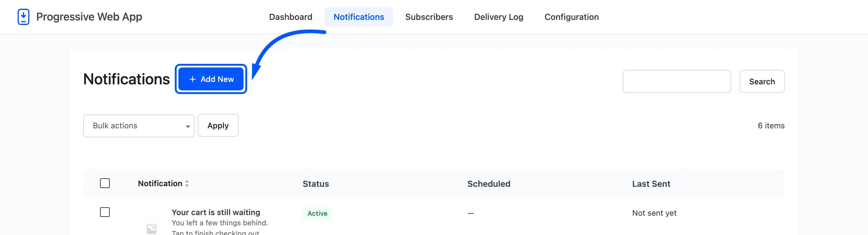The image size is (868, 235).
Task: Click the Apply button
Action: [218, 126]
